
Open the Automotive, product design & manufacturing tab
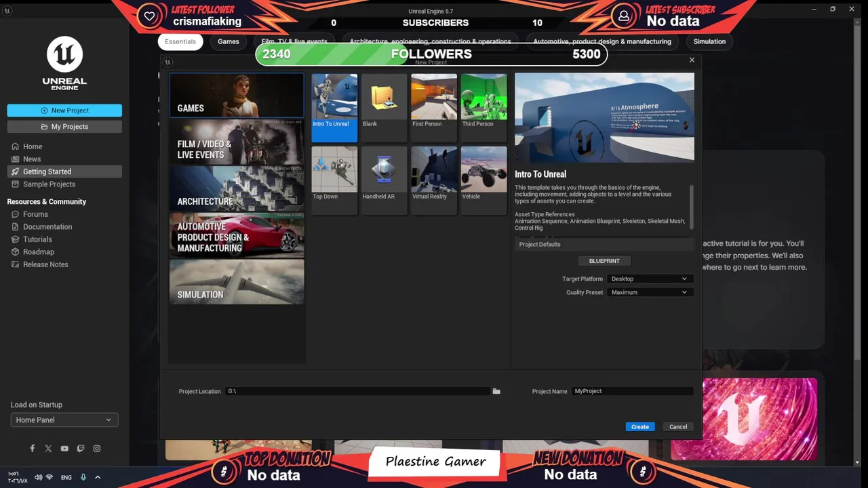click(x=602, y=41)
